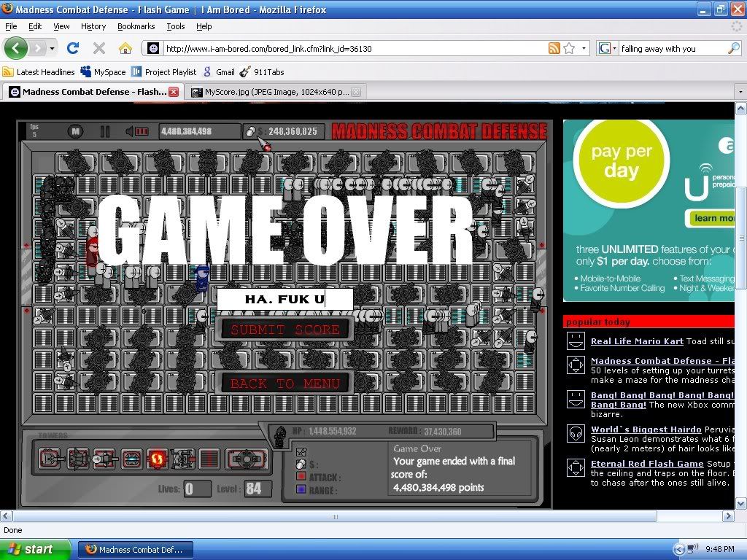Open the Windows Start menu
The height and width of the screenshot is (560, 747).
(34, 550)
